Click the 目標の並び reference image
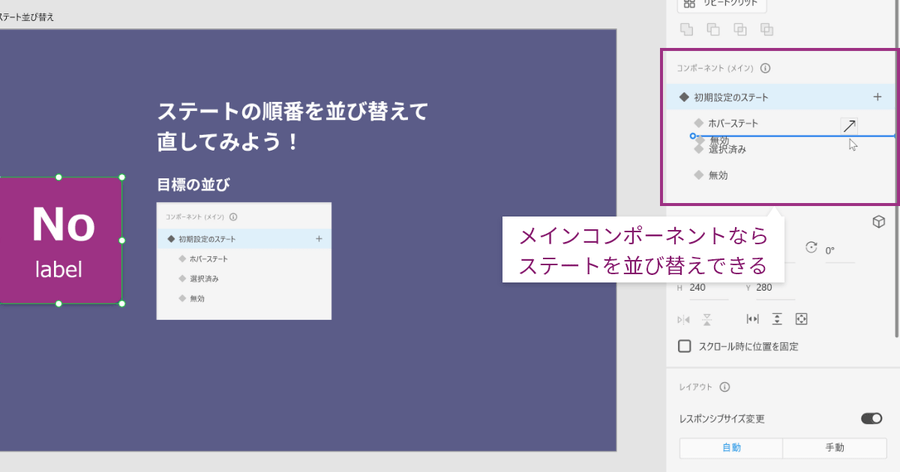 click(244, 261)
